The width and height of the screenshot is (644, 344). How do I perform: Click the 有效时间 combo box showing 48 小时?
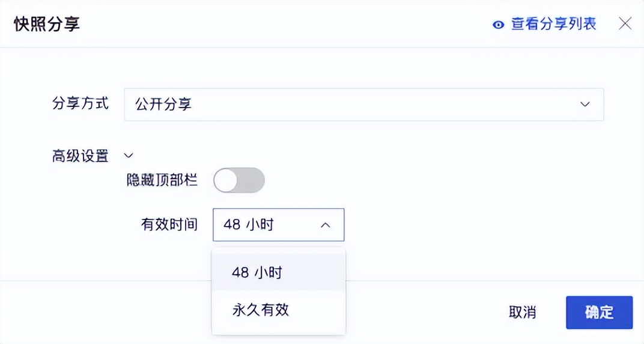click(279, 225)
